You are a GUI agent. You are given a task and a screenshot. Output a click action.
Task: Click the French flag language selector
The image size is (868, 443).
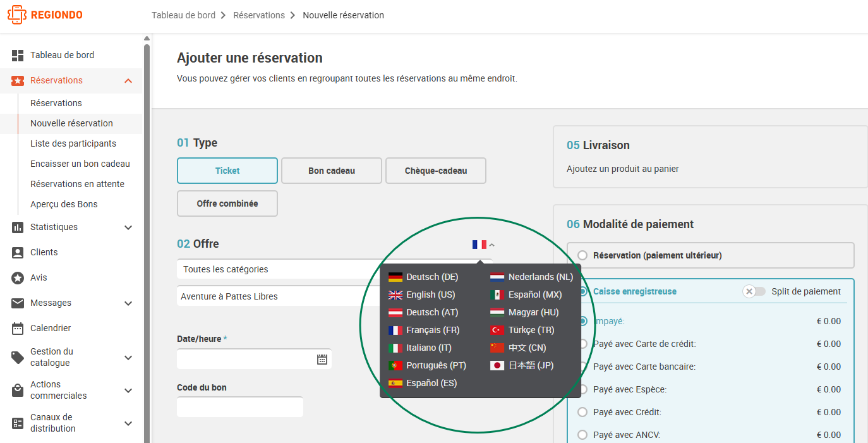(x=479, y=244)
